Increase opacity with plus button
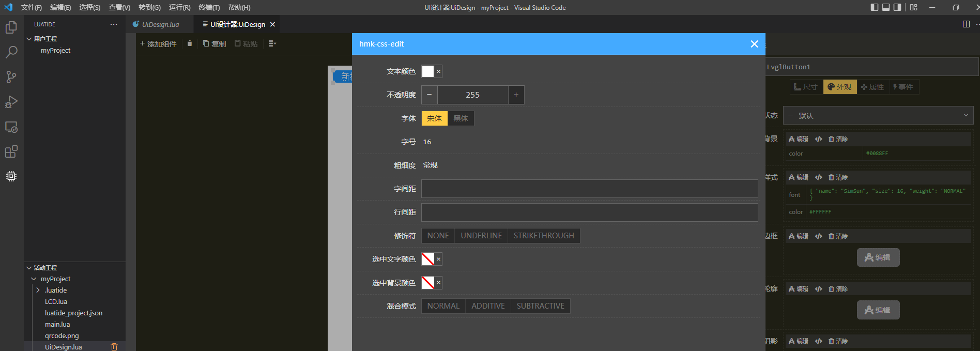 [516, 95]
